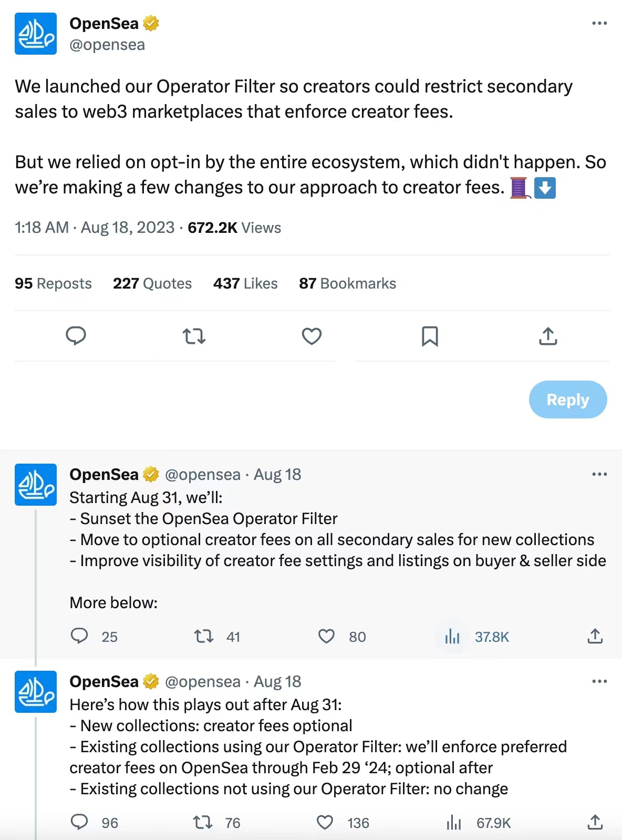The height and width of the screenshot is (840, 622).
Task: Tap the heart icon to like the tweet
Action: [312, 336]
